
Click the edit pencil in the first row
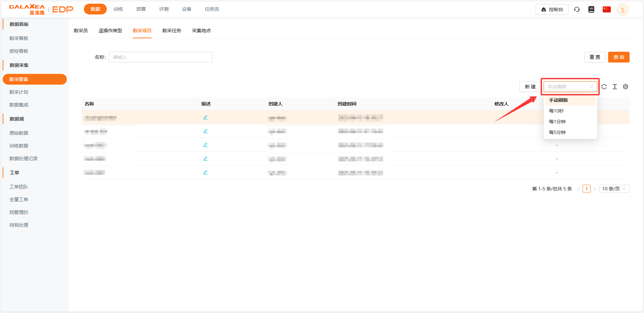(x=205, y=117)
